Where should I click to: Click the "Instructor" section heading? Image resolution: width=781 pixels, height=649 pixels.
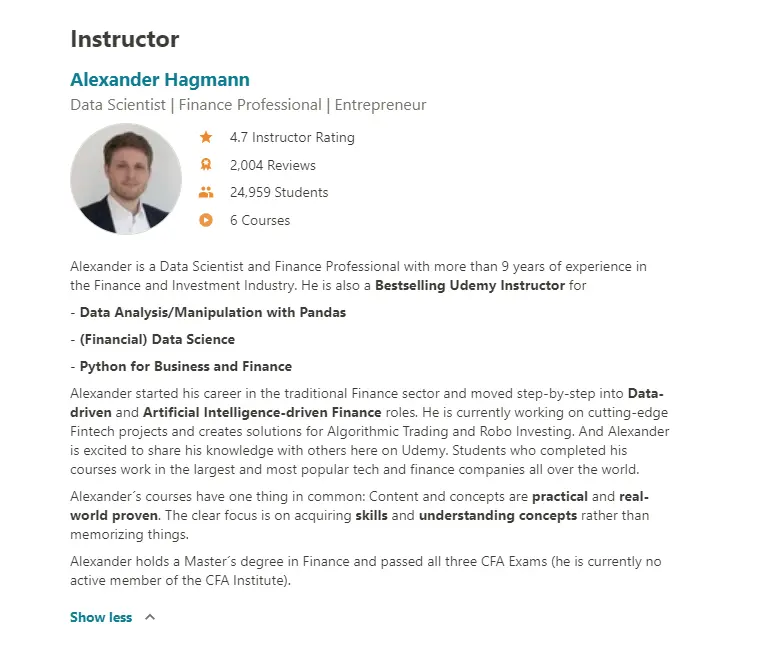tap(125, 40)
